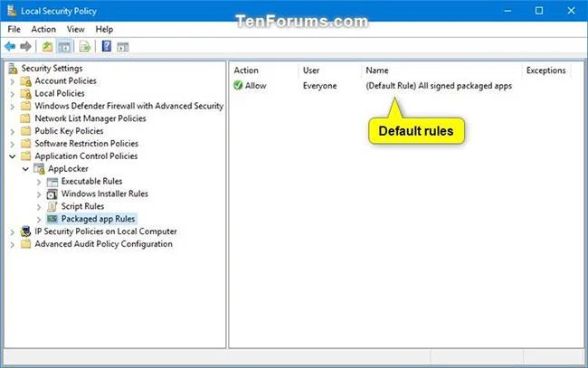588x368 pixels.
Task: Click the Up one level folder icon
Action: 47,46
